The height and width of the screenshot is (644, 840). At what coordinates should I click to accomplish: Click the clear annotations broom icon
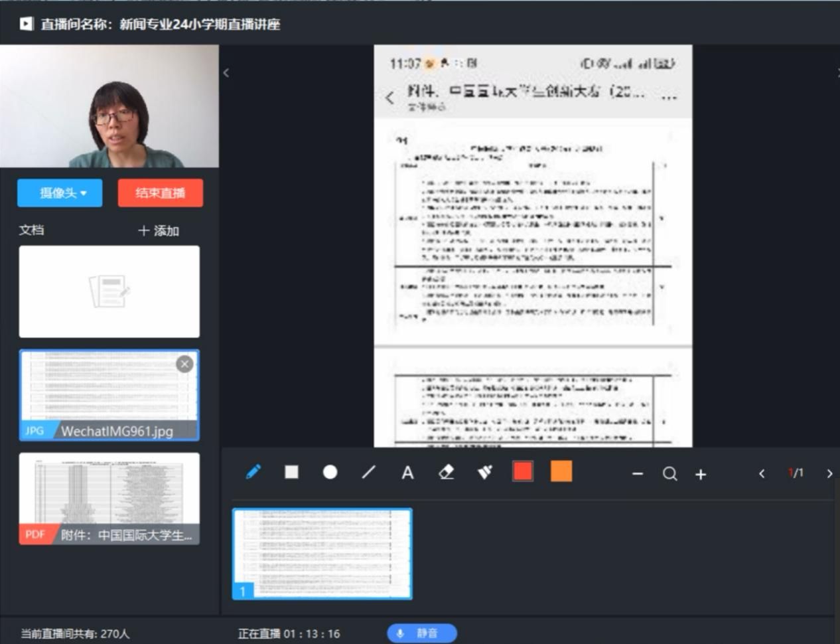[485, 472]
